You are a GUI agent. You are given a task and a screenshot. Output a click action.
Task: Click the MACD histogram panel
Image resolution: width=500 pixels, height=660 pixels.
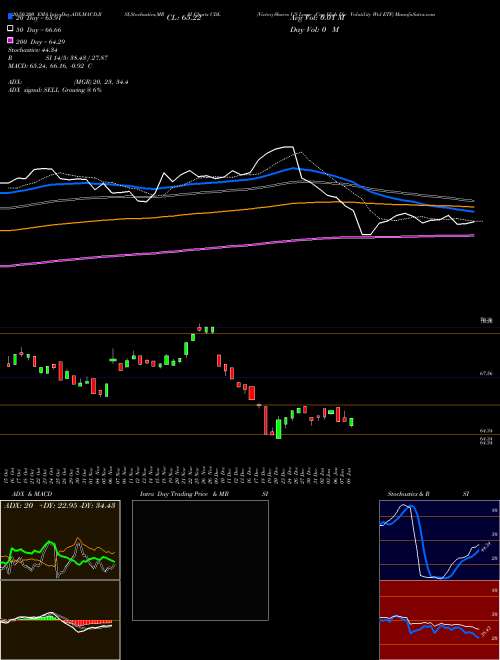(60, 620)
